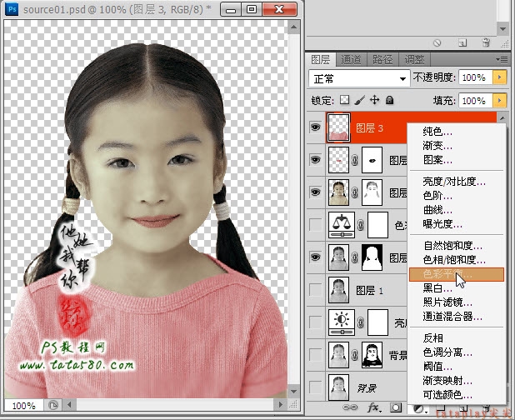Toggle lock all padlock icon

(x=389, y=100)
